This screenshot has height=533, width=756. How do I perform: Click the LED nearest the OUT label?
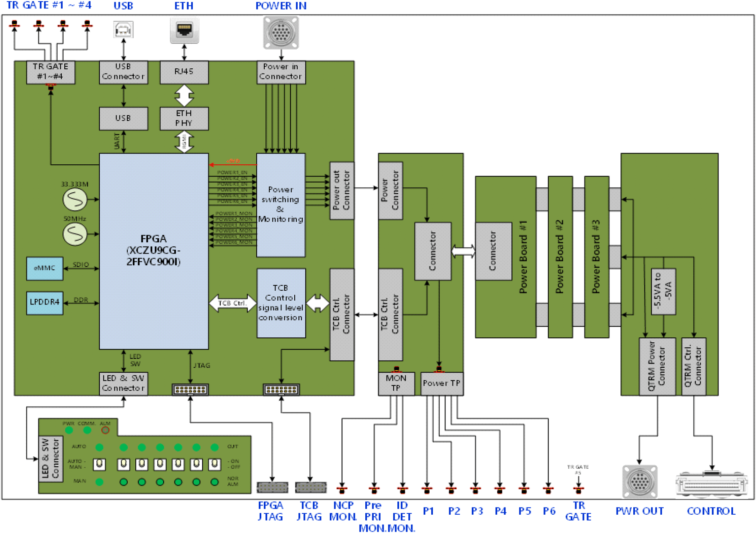pyautogui.click(x=215, y=447)
